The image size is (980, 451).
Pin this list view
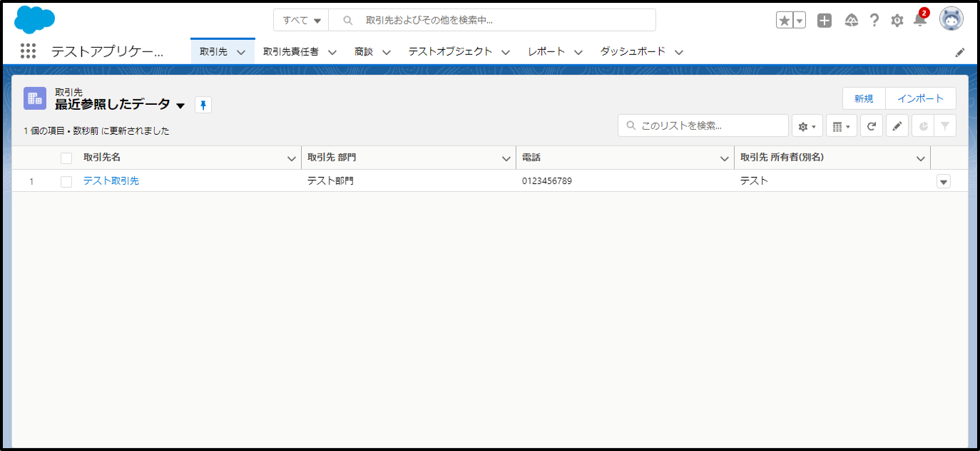[203, 106]
